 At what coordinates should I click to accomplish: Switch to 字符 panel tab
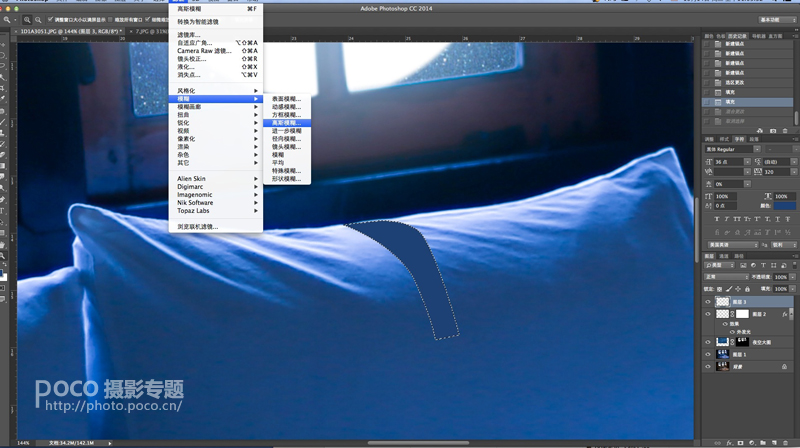pos(739,139)
